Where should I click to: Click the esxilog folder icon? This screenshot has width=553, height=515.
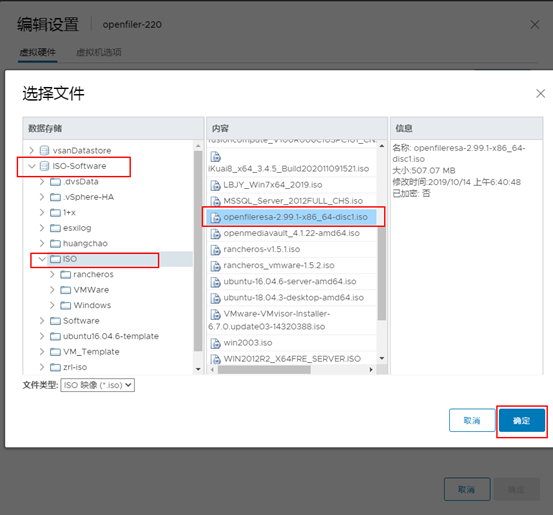click(55, 228)
